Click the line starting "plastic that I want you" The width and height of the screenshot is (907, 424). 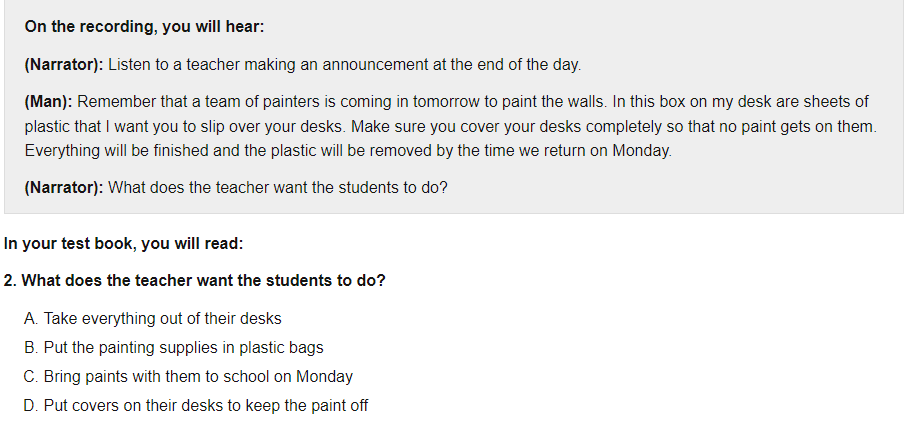(450, 127)
